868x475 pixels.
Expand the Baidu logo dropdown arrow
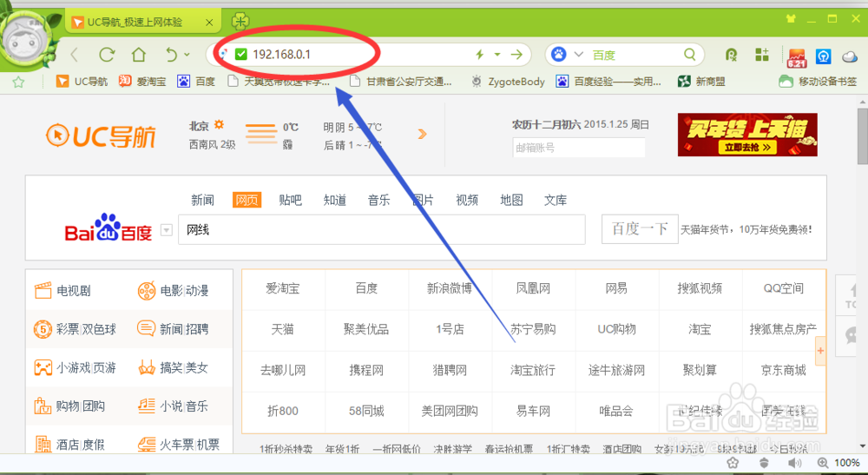(x=166, y=230)
